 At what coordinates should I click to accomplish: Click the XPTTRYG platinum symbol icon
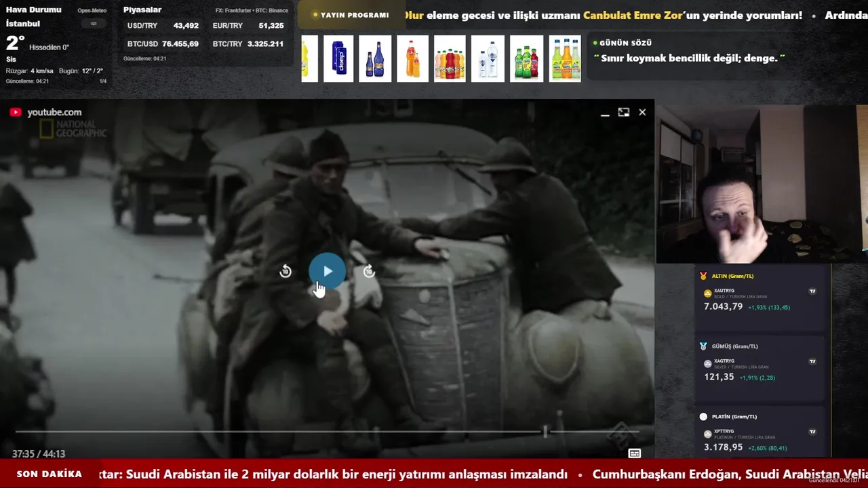point(708,434)
